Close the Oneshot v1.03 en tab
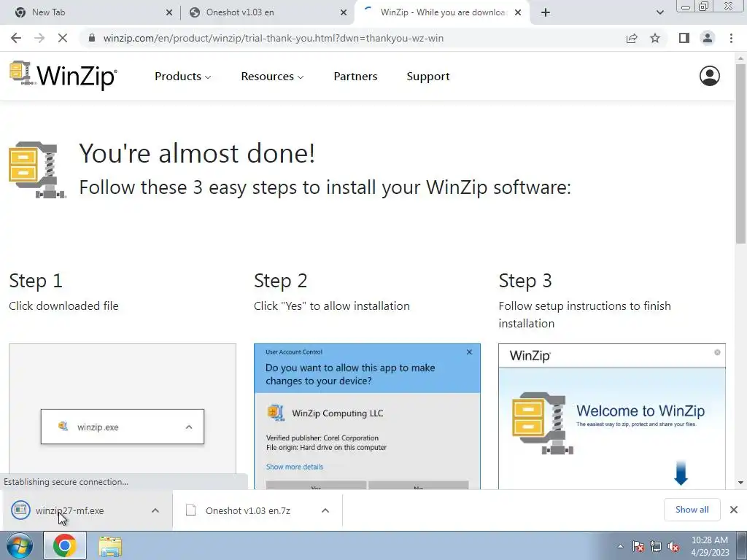The width and height of the screenshot is (747, 560). (x=344, y=12)
